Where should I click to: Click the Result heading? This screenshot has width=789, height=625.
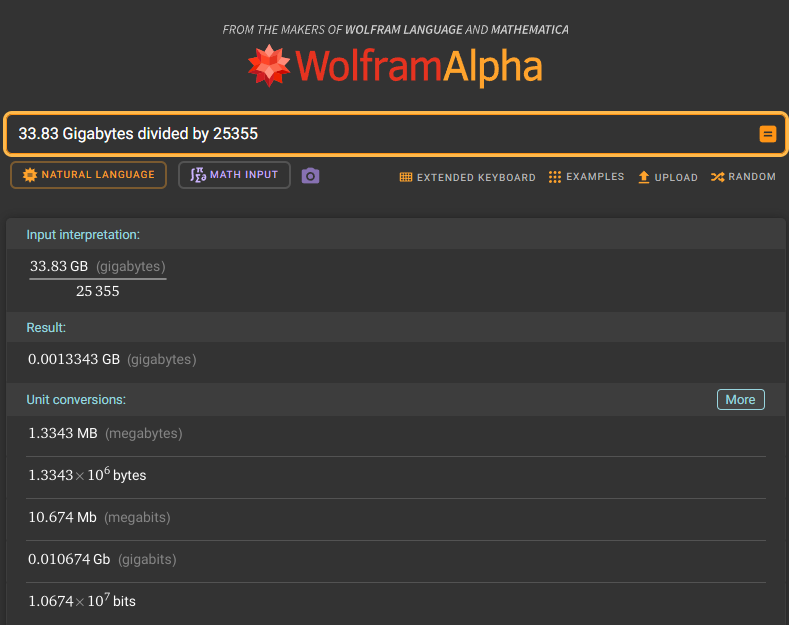point(46,328)
